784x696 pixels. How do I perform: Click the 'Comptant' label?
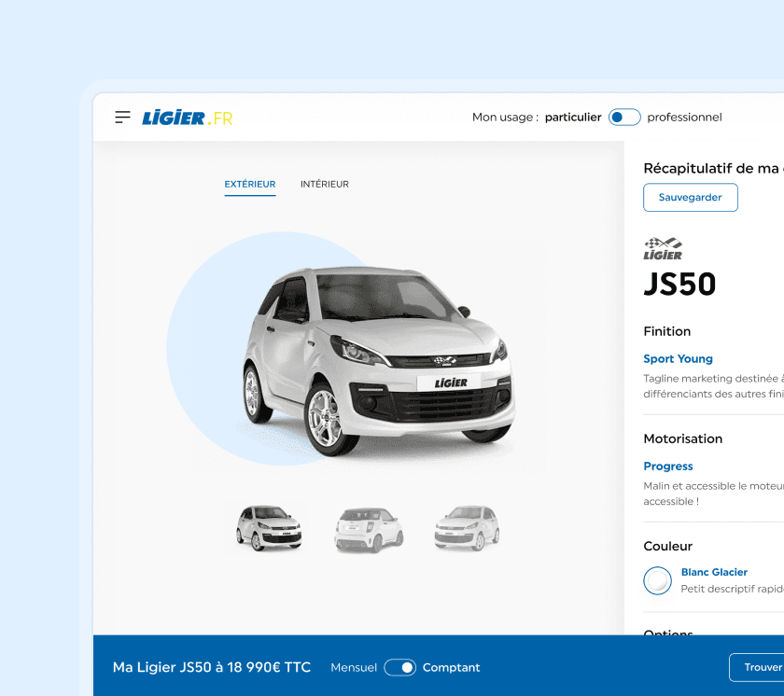click(451, 667)
